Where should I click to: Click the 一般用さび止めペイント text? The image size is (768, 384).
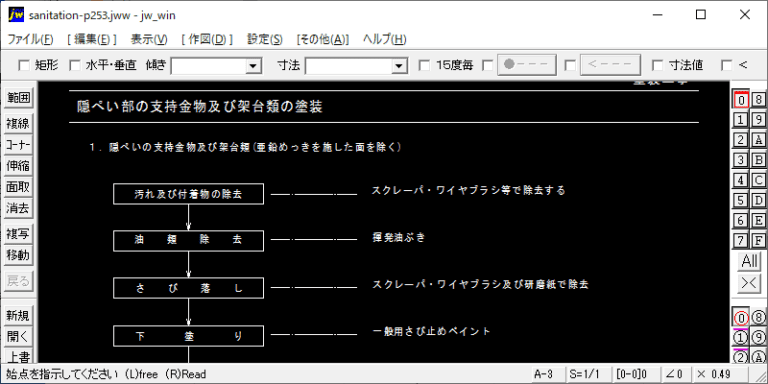432,332
